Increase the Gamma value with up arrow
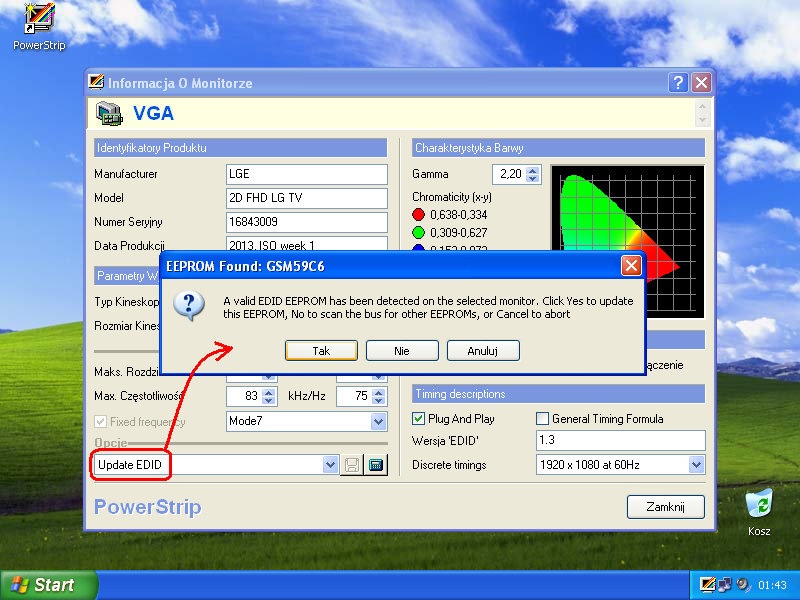800x600 pixels. [533, 170]
